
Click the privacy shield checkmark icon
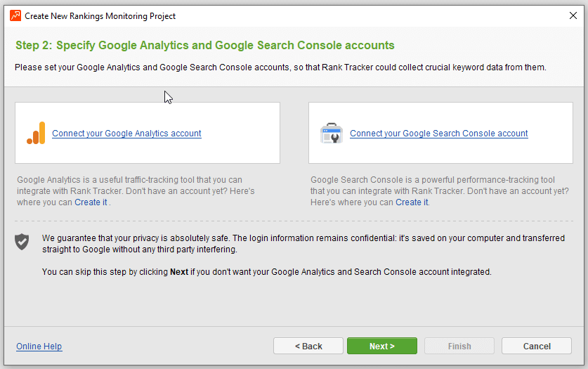coord(22,242)
